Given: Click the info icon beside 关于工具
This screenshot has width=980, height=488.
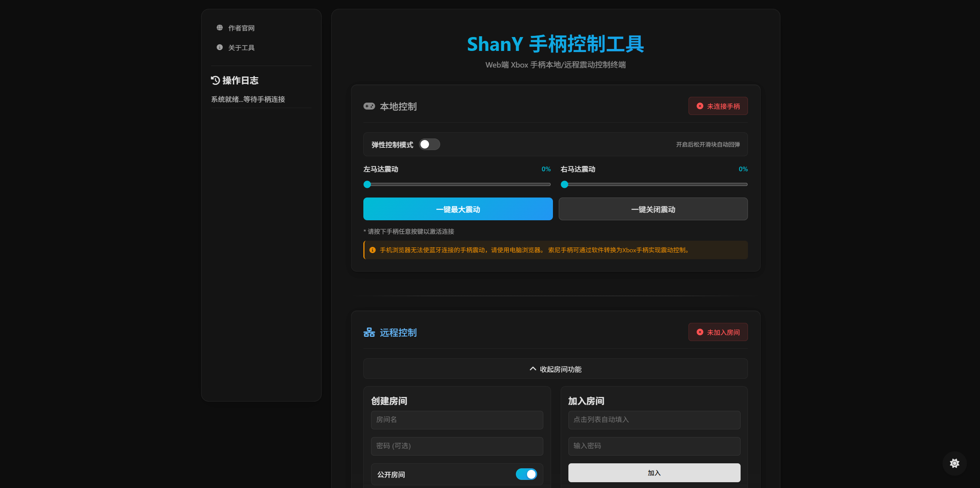Looking at the screenshot, I should pos(220,47).
